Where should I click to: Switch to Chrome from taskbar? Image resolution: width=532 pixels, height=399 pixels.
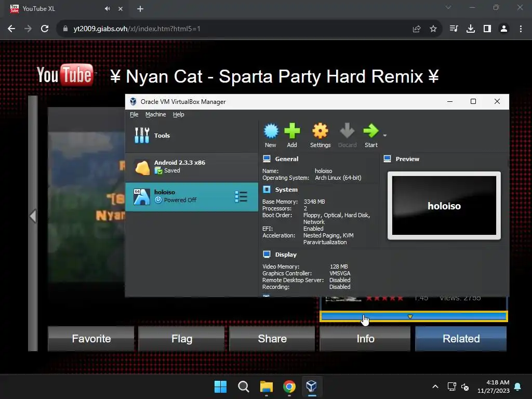(x=289, y=387)
